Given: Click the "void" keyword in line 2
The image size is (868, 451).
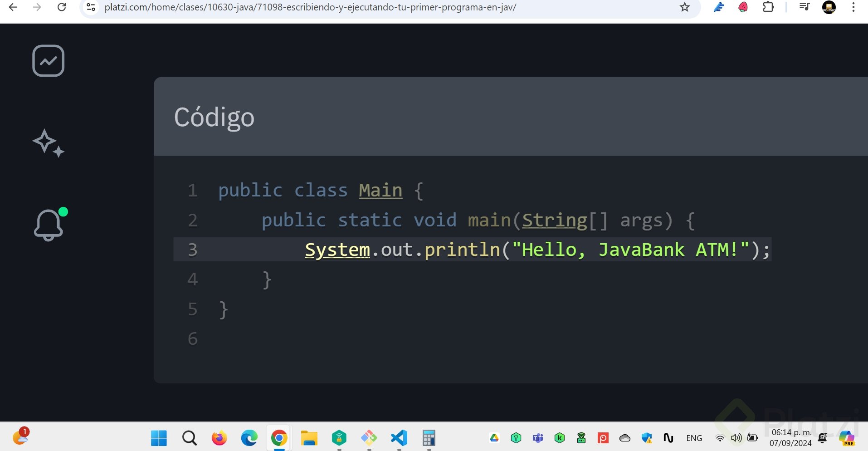Looking at the screenshot, I should click(x=435, y=220).
